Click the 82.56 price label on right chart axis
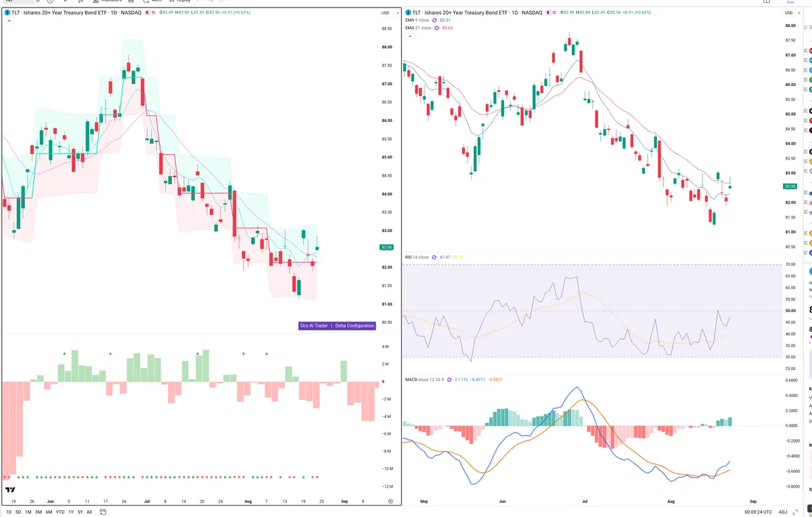The image size is (812, 517). click(790, 186)
